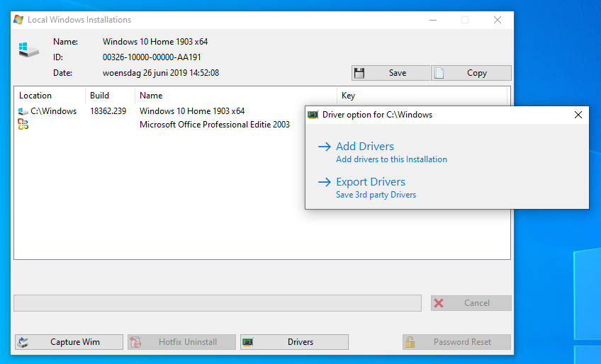Click the red X icon on Cancel

click(439, 303)
